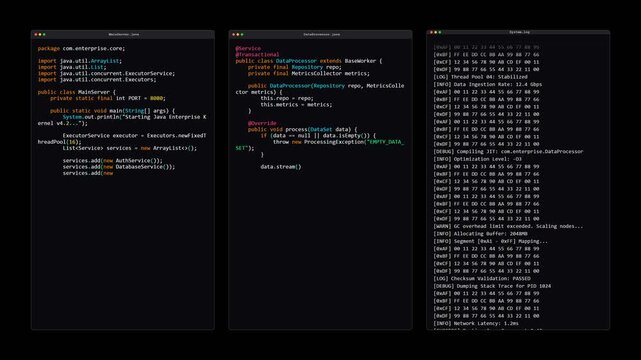Click the DataProcessor constructor signature line
The width and height of the screenshot is (641, 360).
[320, 89]
